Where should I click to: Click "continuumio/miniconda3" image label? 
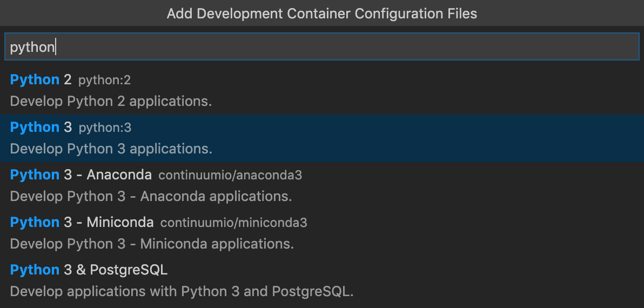click(233, 223)
